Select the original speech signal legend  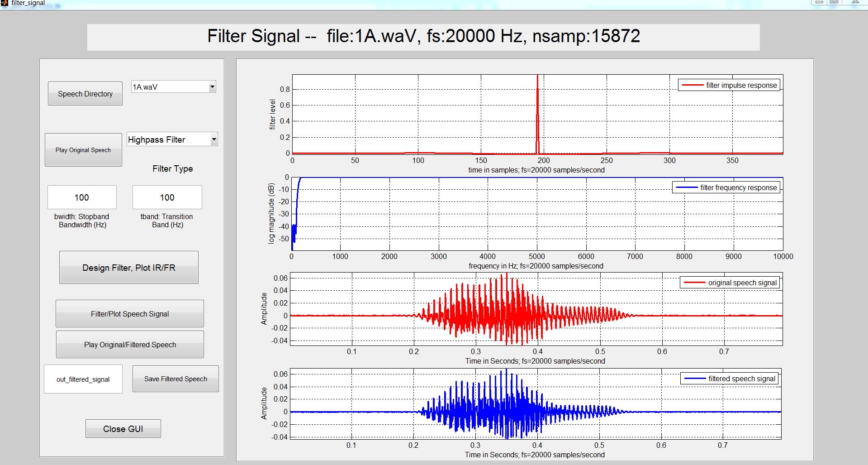pyautogui.click(x=730, y=283)
